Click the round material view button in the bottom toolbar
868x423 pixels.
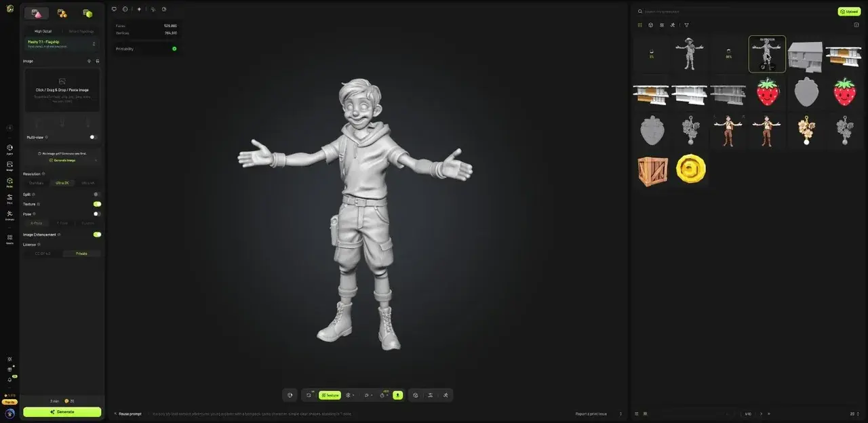[290, 395]
